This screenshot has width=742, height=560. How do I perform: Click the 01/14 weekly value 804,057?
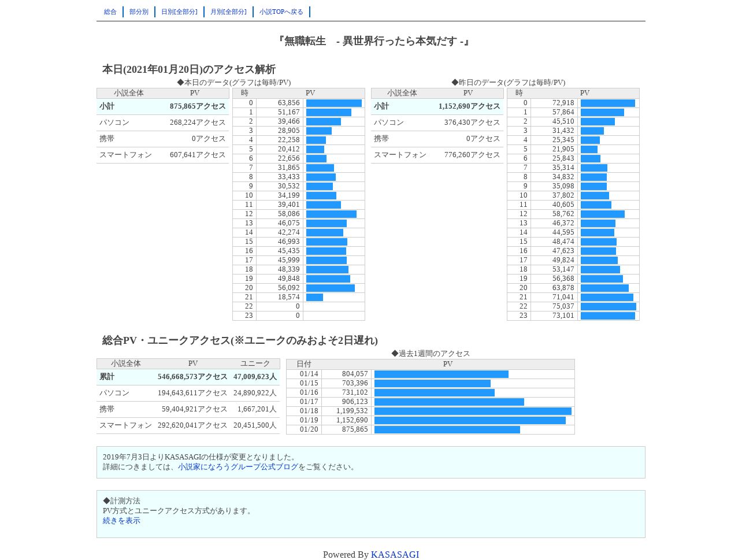(355, 374)
